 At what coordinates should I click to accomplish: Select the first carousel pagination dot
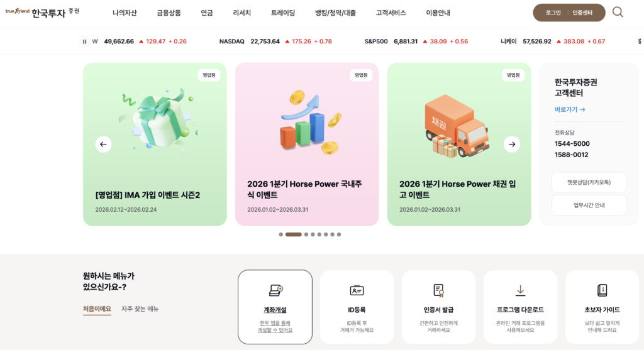[x=281, y=234]
